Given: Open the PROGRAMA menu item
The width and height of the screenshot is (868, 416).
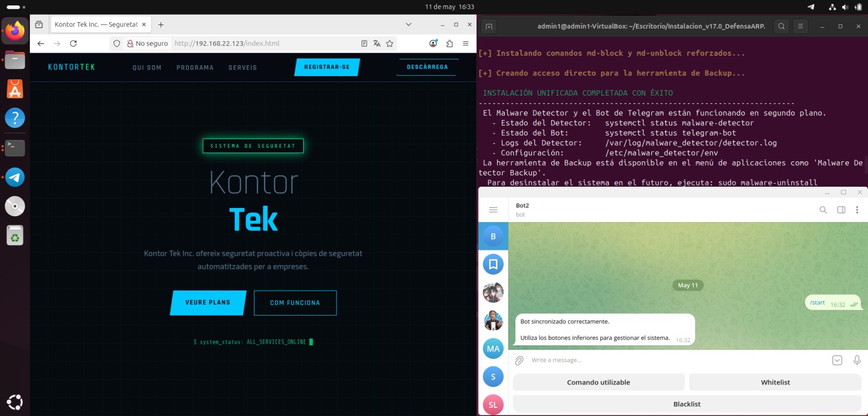Looking at the screenshot, I should point(195,68).
